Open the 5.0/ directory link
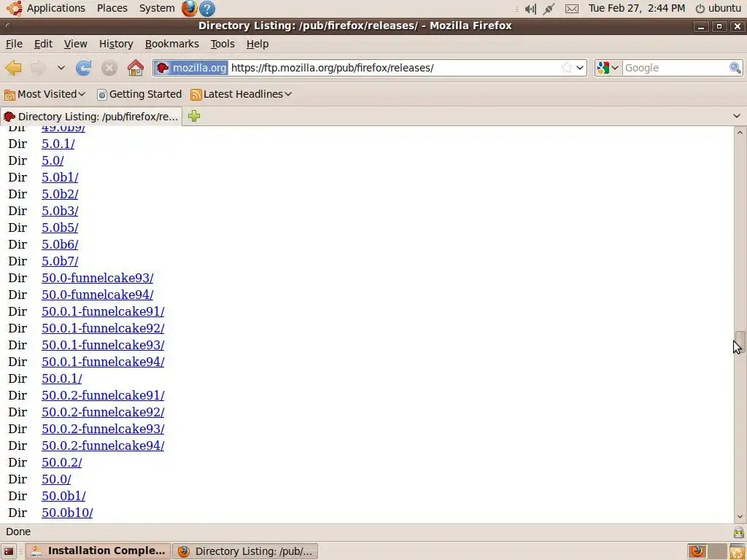This screenshot has height=560, width=747. tap(53, 160)
